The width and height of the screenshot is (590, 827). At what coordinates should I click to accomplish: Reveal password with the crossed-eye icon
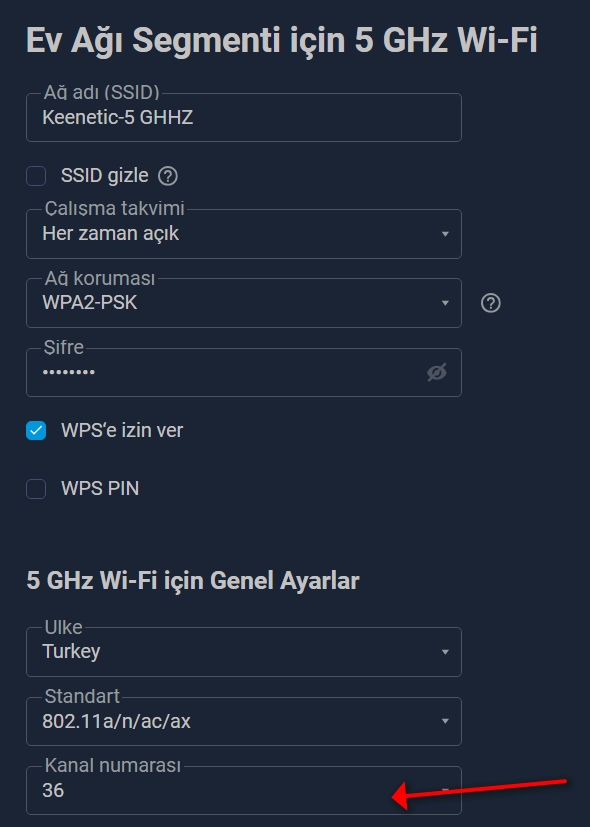(437, 372)
